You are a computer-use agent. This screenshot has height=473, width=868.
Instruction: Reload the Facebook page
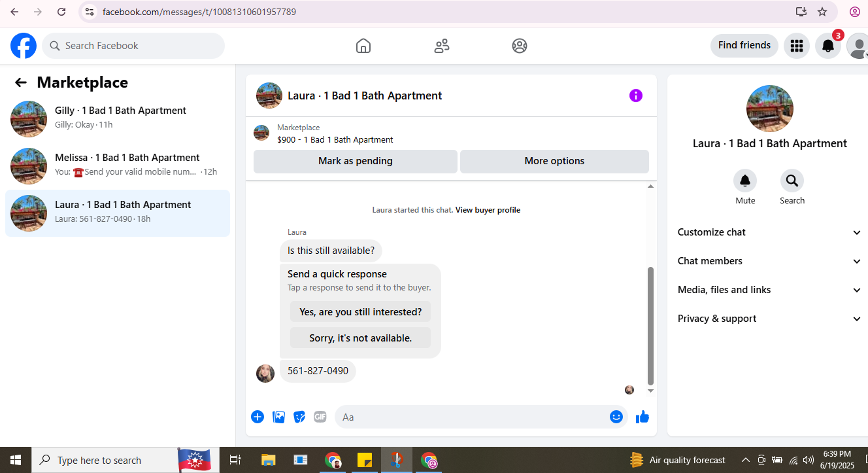61,12
